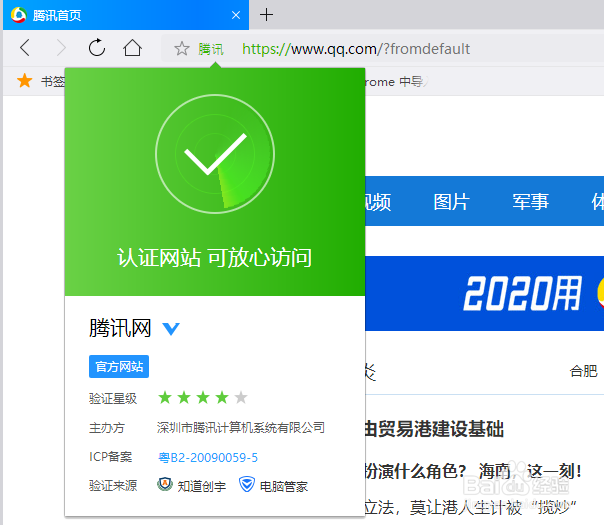The width and height of the screenshot is (604, 525).
Task: Click the large green checkmark circle
Action: click(x=215, y=154)
